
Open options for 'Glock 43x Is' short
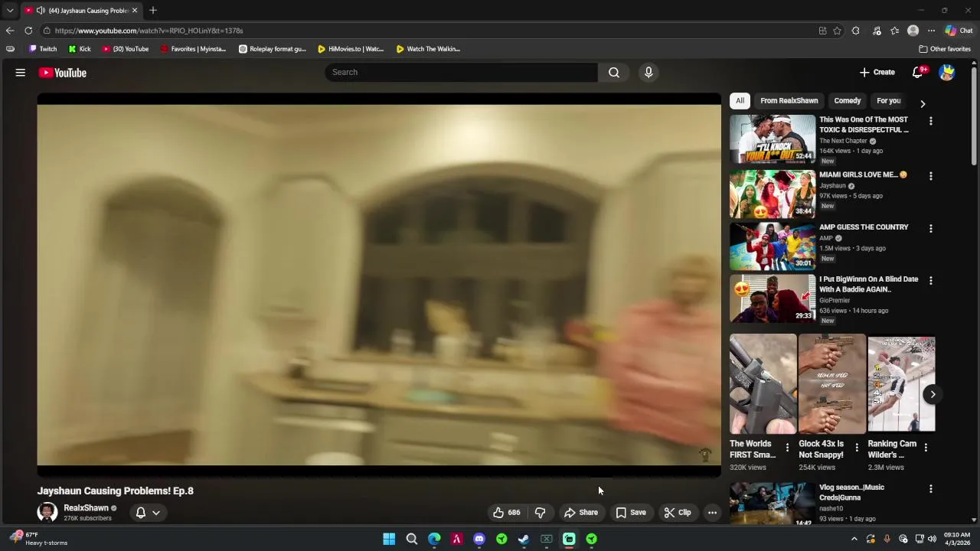tap(857, 447)
